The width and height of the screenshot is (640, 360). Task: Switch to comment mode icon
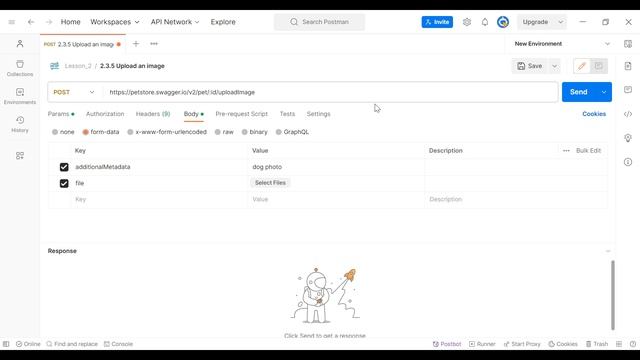(x=599, y=66)
